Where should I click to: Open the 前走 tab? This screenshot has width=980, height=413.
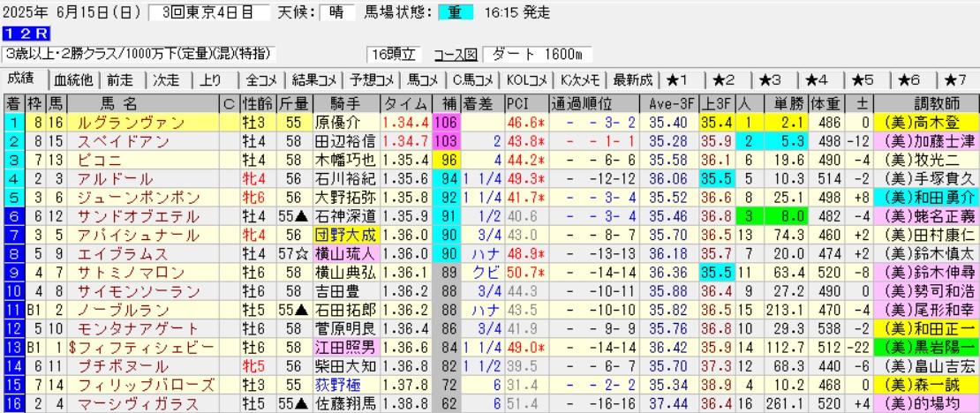pyautogui.click(x=121, y=80)
